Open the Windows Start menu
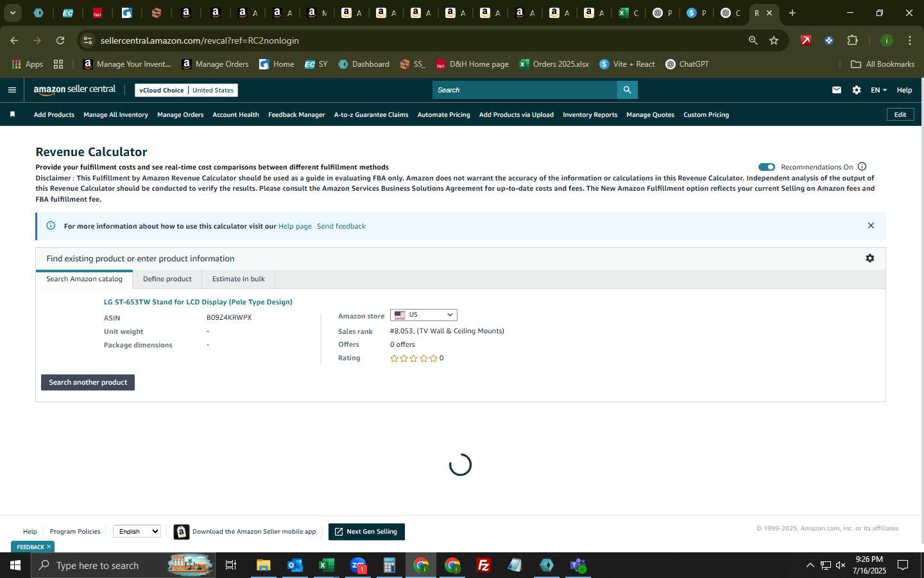924x578 pixels. (x=15, y=565)
